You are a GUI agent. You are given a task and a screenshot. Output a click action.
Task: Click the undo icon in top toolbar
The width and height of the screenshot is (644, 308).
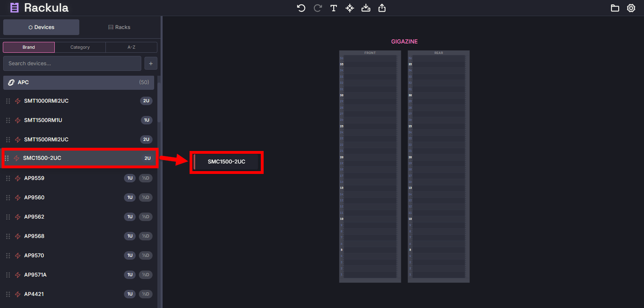point(301,8)
